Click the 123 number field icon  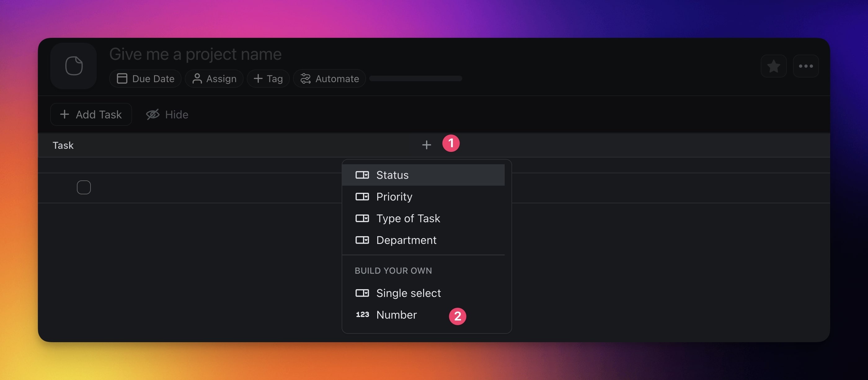[362, 314]
